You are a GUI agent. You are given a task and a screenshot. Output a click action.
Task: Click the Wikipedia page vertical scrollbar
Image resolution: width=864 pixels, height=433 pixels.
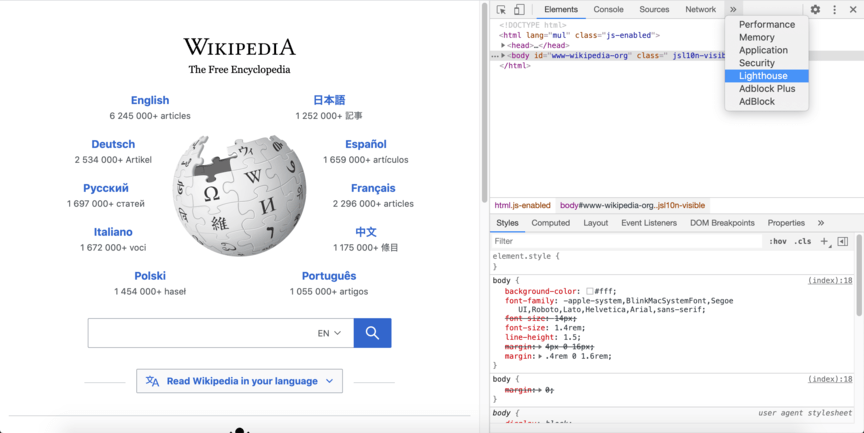pyautogui.click(x=485, y=102)
